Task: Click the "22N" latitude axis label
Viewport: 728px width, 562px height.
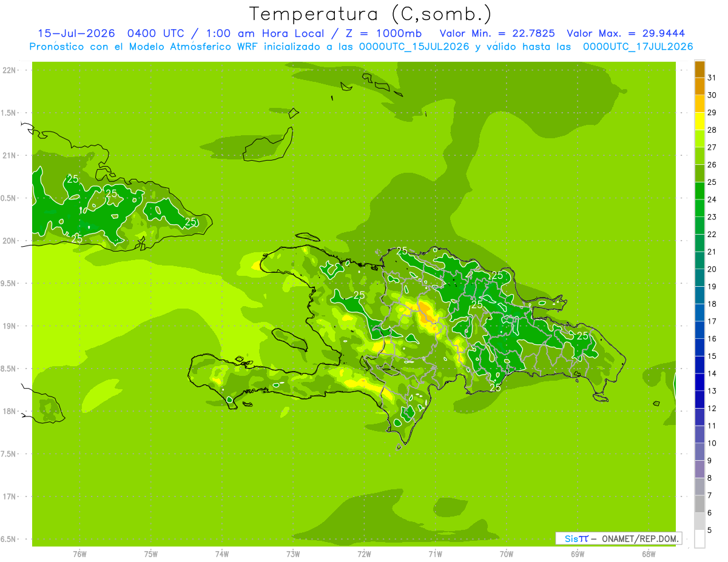Action: pos(10,70)
